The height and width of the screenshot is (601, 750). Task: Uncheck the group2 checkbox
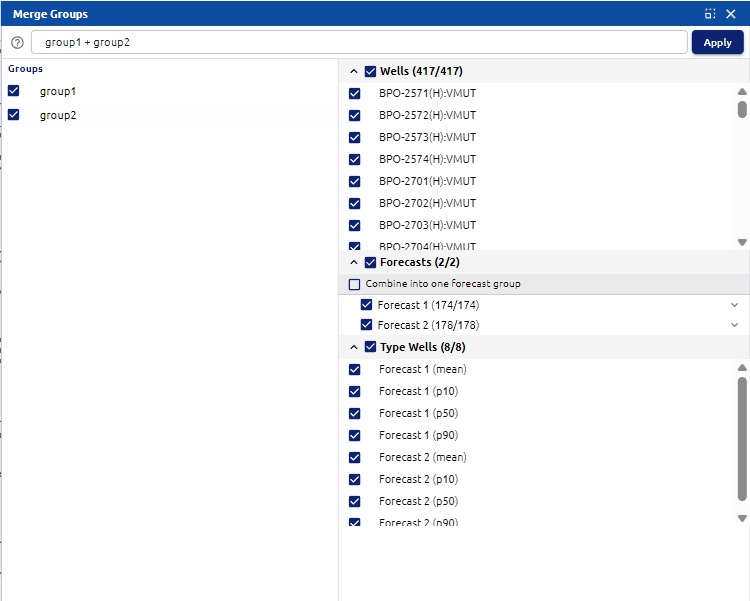coord(13,114)
